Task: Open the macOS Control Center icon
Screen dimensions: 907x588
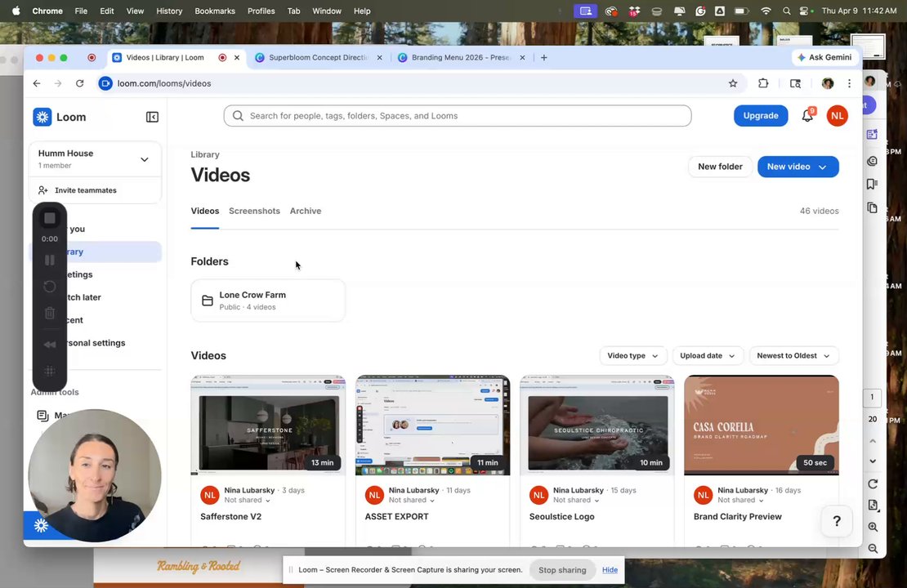Action: click(806, 11)
